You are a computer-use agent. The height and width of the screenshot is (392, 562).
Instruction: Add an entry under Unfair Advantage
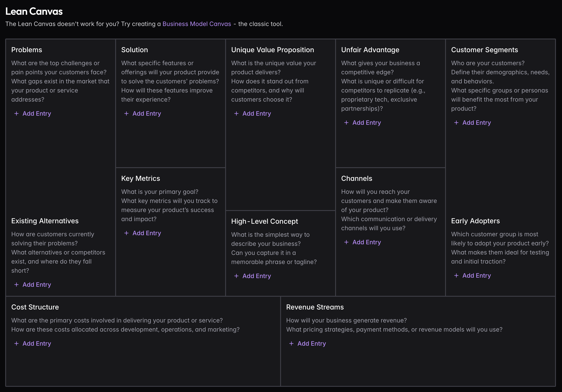point(367,122)
